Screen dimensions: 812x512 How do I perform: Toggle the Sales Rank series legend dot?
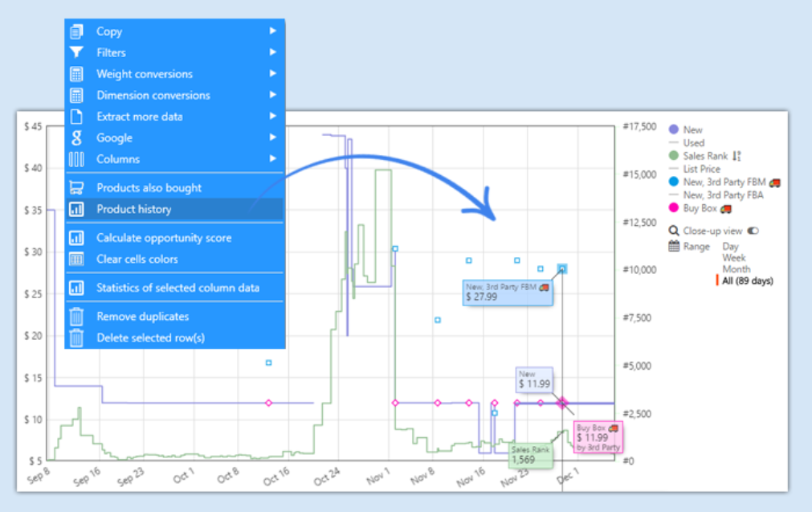pos(674,155)
